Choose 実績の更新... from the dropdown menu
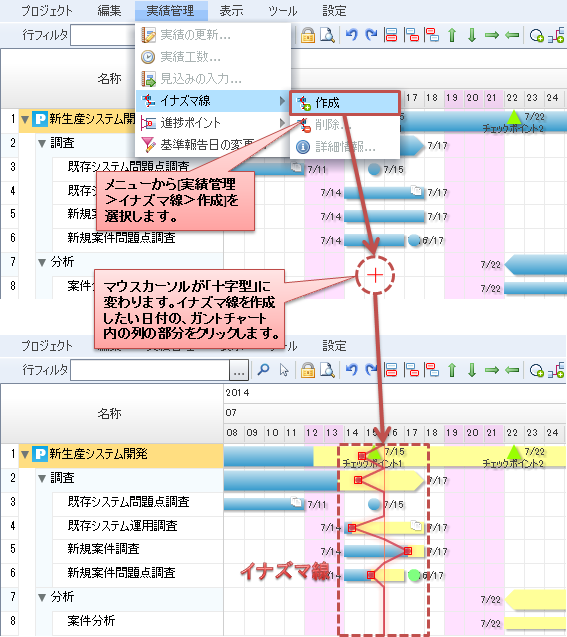The height and width of the screenshot is (637, 567). click(213, 35)
